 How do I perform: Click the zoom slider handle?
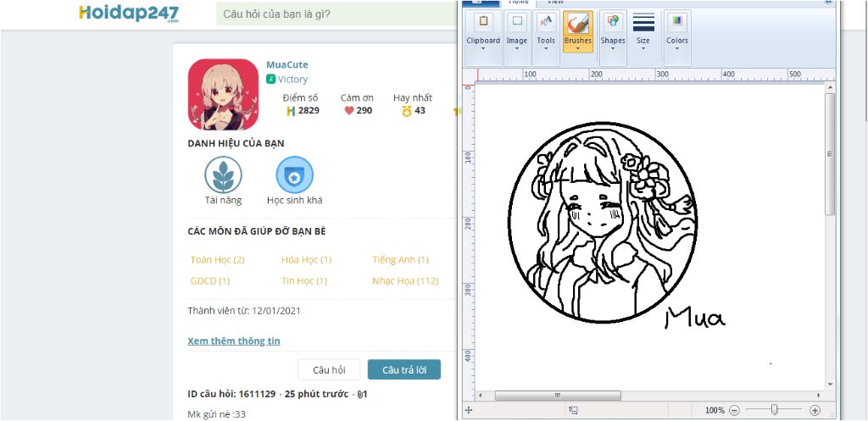pos(775,410)
